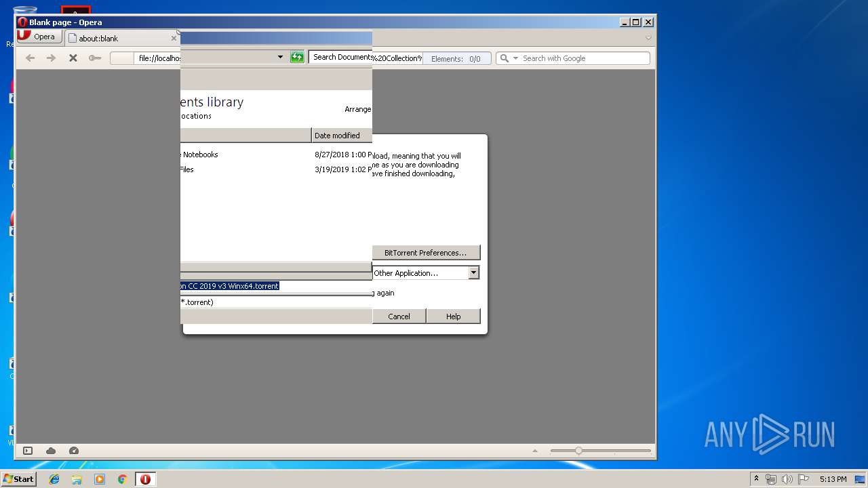Open the Windows Start menu
This screenshot has width=868, height=488.
18,479
